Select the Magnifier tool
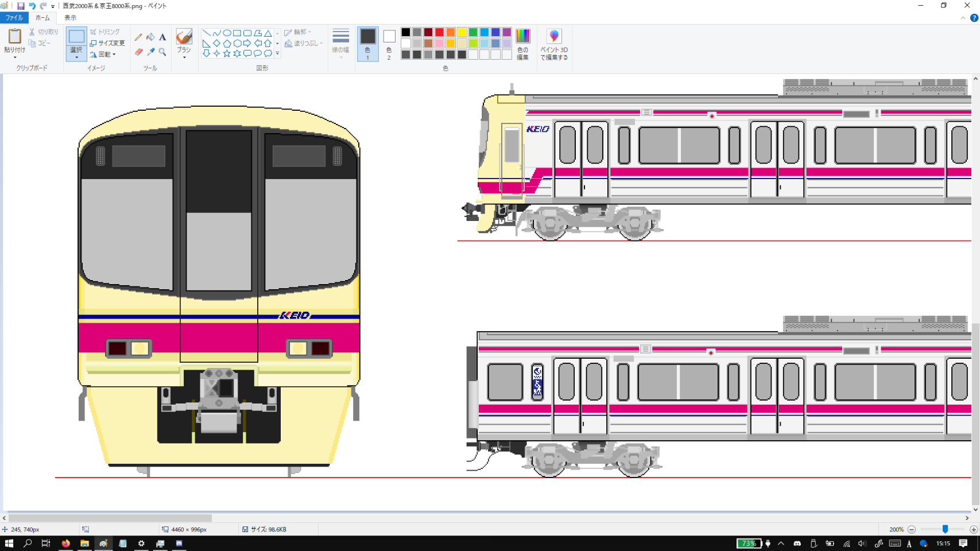 tap(162, 52)
